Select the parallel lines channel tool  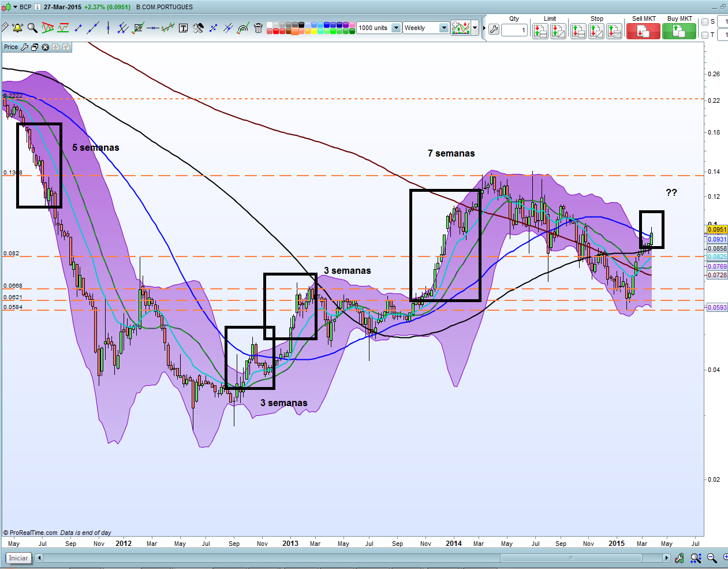123,28
